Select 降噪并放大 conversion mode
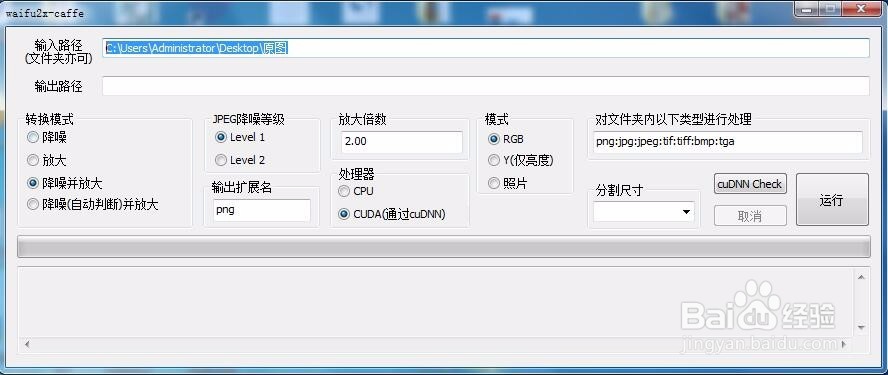This screenshot has width=888, height=375. coord(65,183)
